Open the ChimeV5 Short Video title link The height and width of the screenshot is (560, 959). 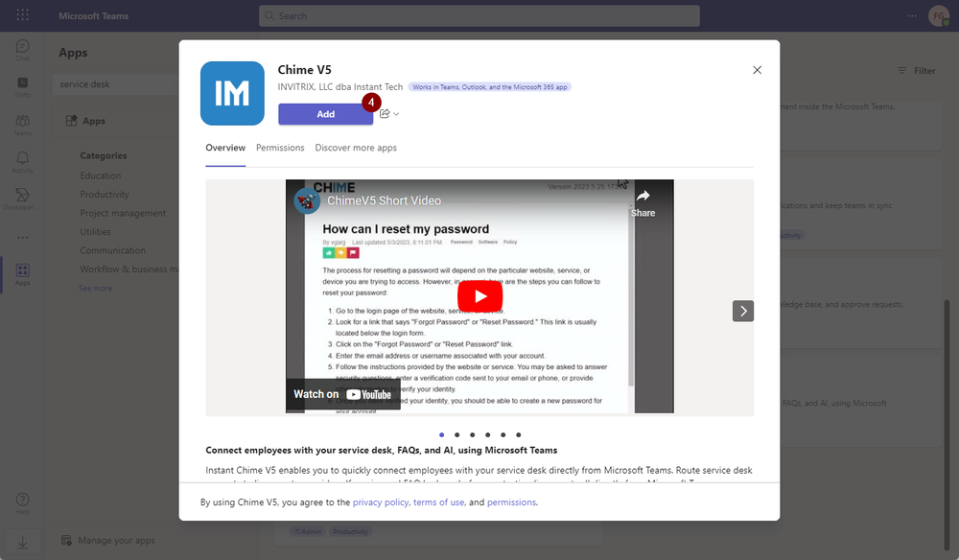385,200
